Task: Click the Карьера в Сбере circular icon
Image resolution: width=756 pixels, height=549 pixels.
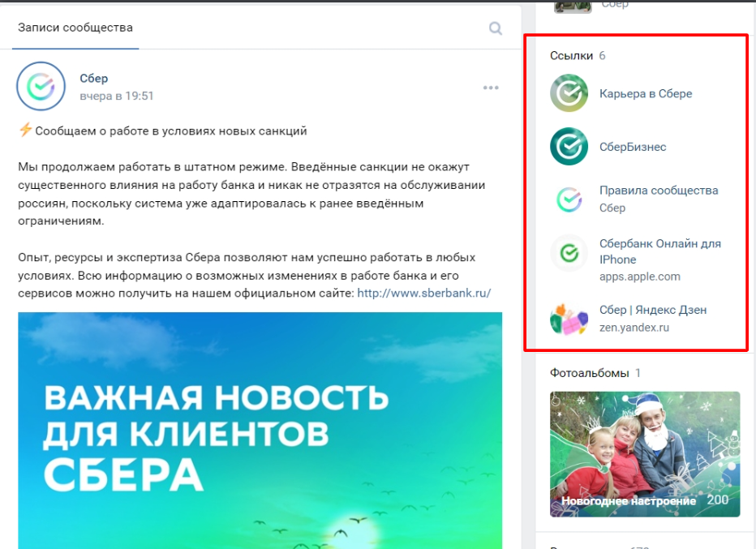Action: (x=569, y=93)
